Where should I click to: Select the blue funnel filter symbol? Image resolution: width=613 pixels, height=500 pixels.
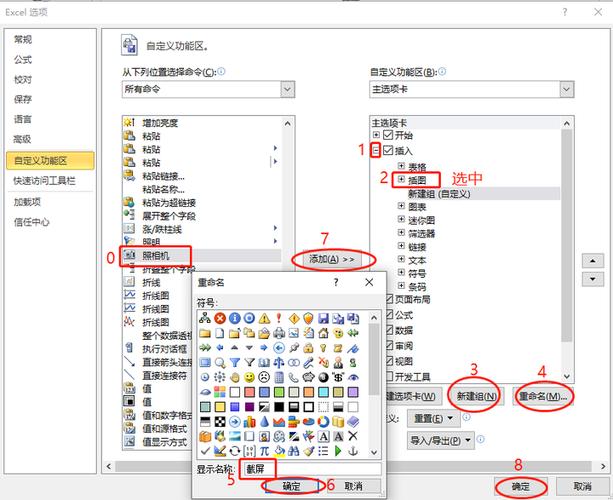(x=235, y=362)
